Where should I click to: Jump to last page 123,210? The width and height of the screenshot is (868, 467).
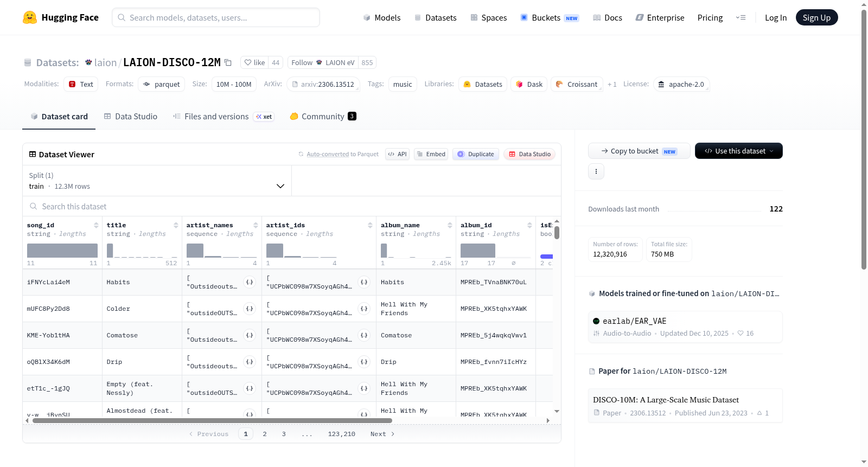click(342, 434)
